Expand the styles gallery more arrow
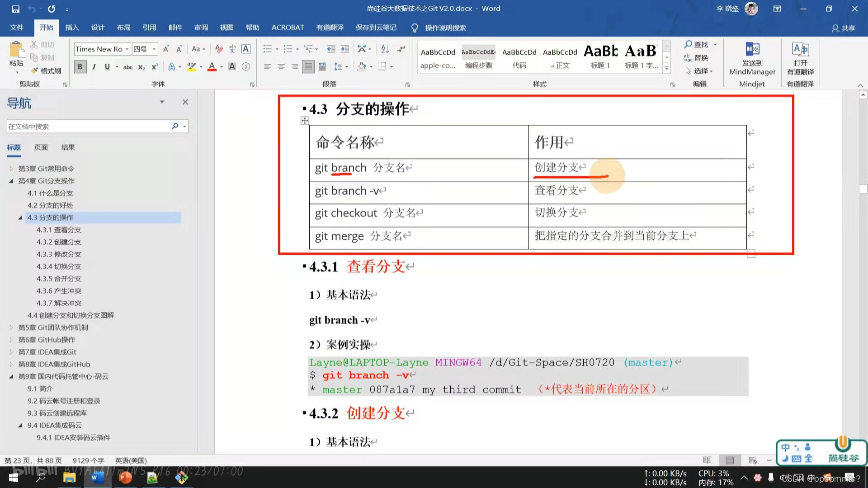 (666, 68)
